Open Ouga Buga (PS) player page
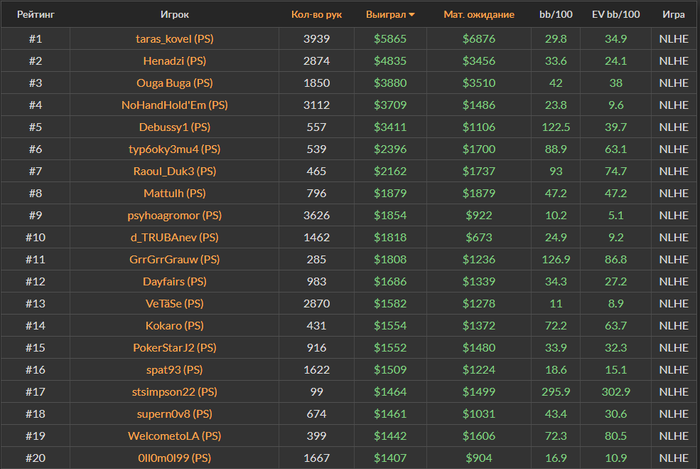This screenshot has height=469, width=700. pyautogui.click(x=175, y=83)
